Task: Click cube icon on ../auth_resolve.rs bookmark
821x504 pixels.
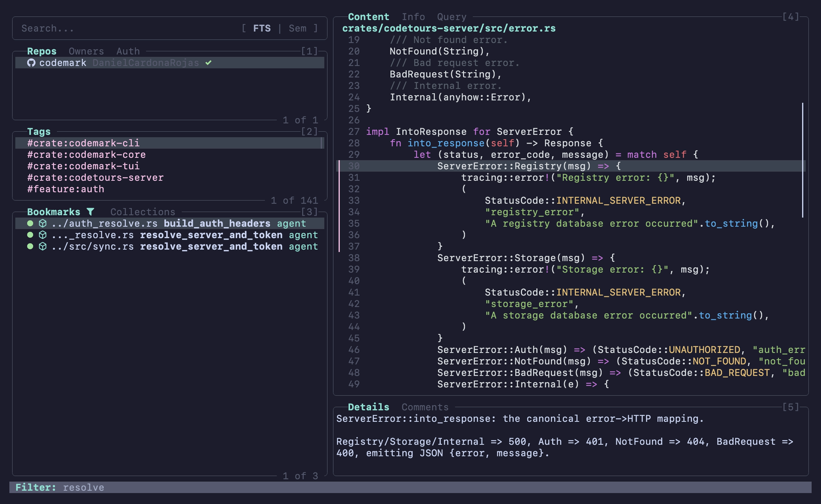Action: [43, 223]
